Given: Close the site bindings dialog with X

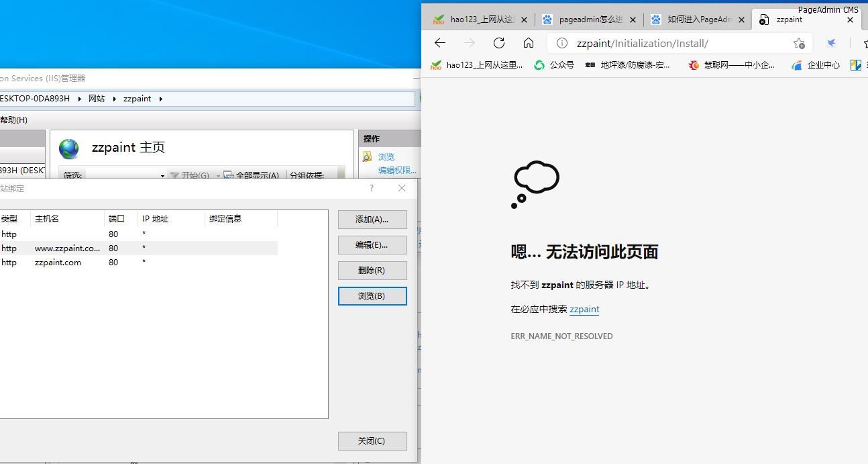Looking at the screenshot, I should click(x=402, y=188).
